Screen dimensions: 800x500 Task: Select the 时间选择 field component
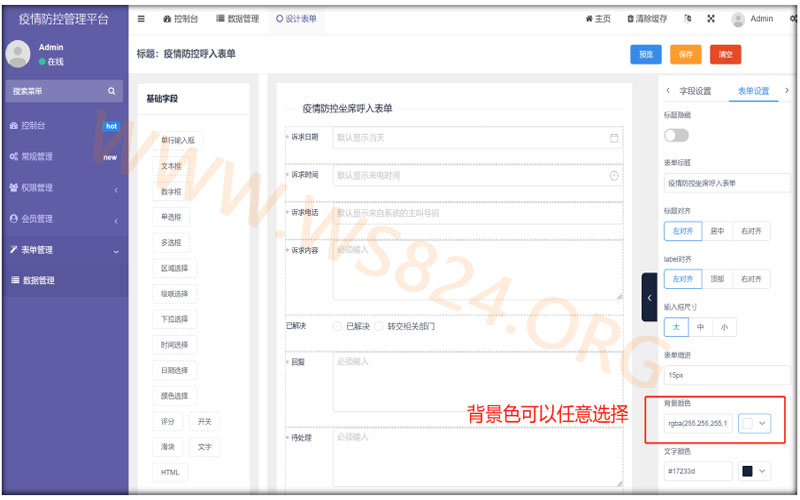pos(174,344)
